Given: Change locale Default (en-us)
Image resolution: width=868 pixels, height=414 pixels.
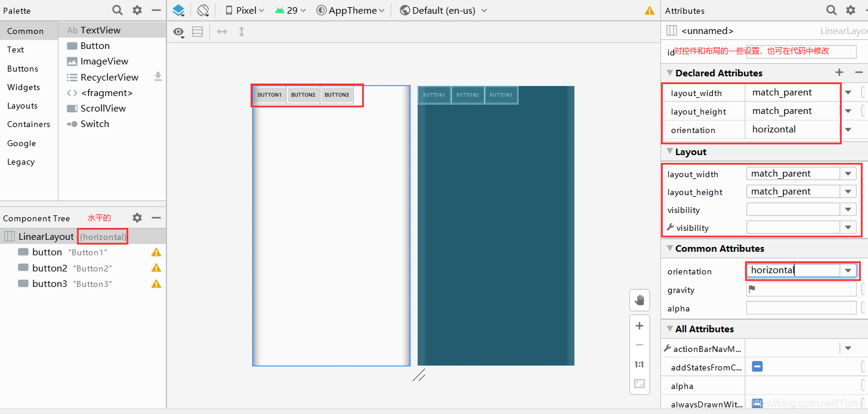Looking at the screenshot, I should (443, 10).
